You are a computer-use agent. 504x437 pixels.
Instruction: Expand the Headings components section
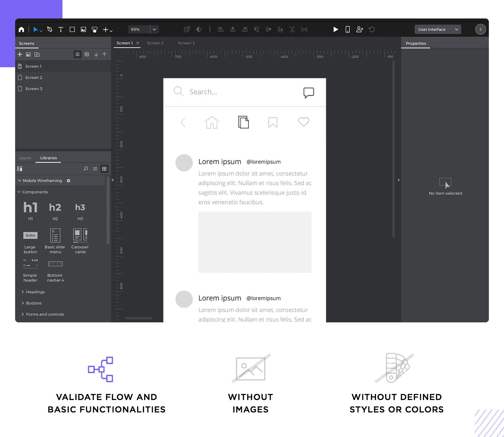(x=35, y=292)
